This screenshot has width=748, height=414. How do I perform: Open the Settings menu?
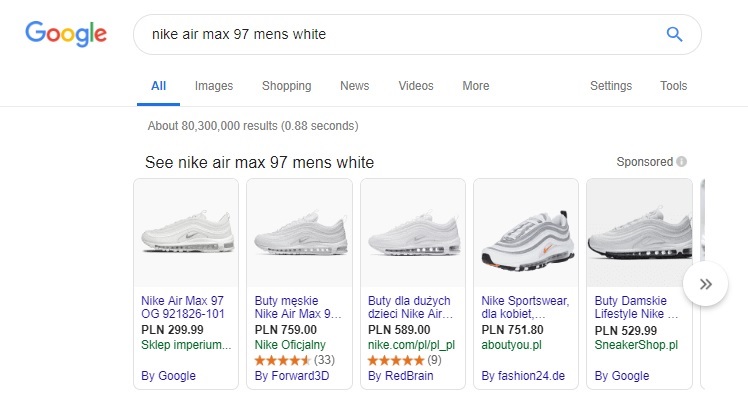610,86
